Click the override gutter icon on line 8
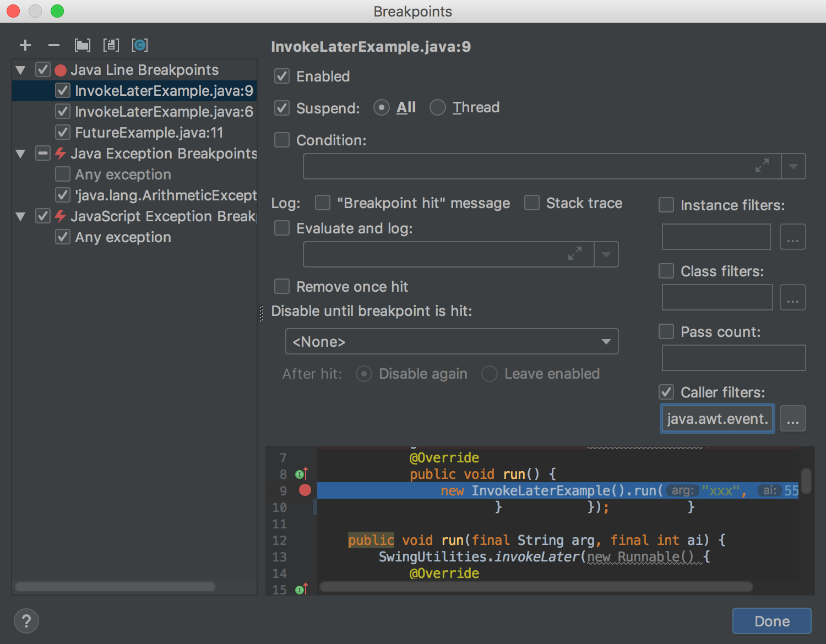This screenshot has height=644, width=826. tap(301, 473)
